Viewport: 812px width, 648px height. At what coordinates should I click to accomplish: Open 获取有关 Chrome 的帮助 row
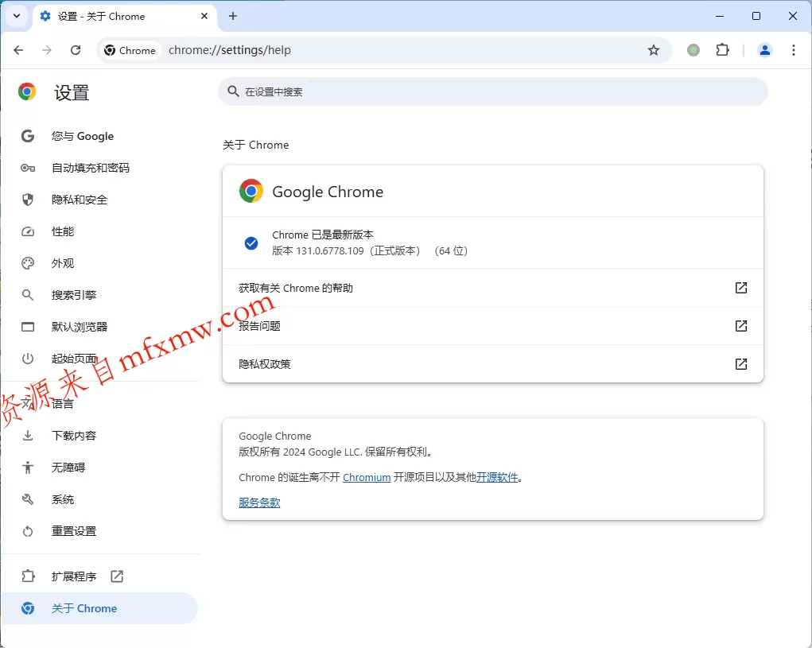pos(493,288)
